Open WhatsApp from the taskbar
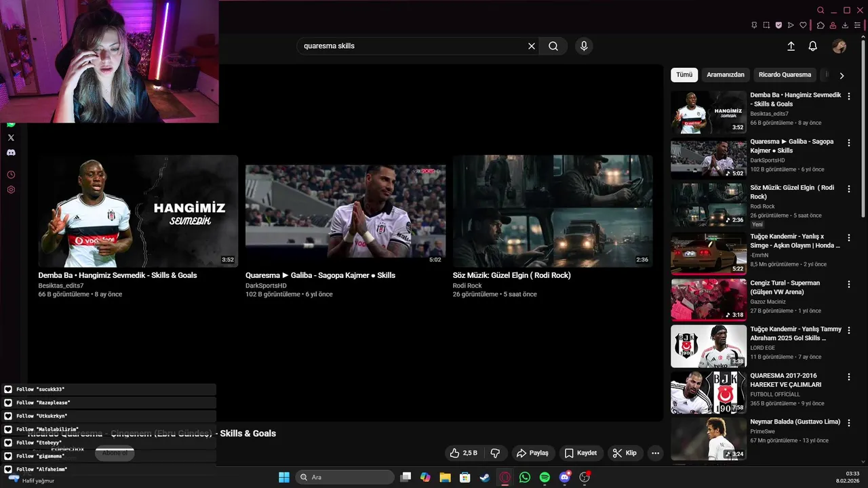868x488 pixels. (525, 477)
